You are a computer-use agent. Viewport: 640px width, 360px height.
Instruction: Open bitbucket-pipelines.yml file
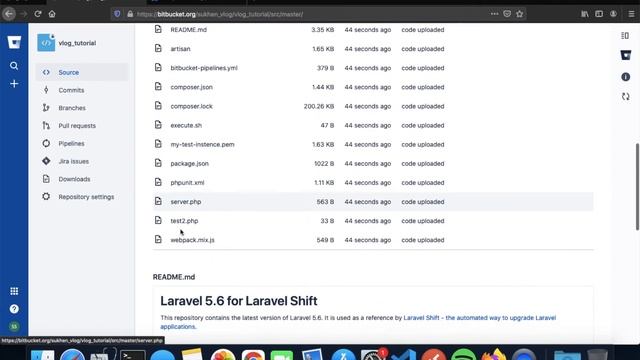(204, 68)
